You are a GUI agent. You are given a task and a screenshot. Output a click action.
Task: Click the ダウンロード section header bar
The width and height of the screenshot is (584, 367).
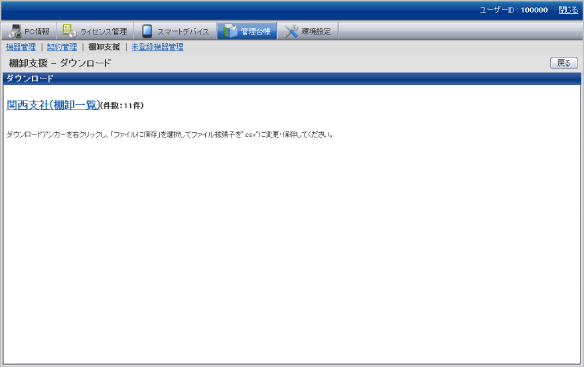pyautogui.click(x=292, y=78)
